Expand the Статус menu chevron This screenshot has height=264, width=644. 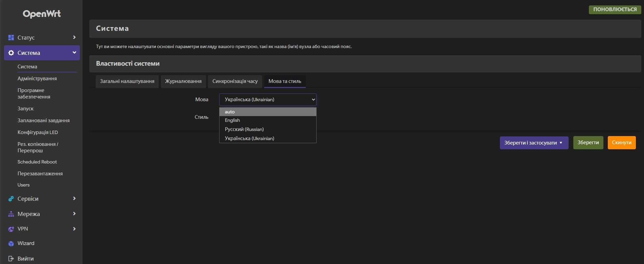[74, 37]
